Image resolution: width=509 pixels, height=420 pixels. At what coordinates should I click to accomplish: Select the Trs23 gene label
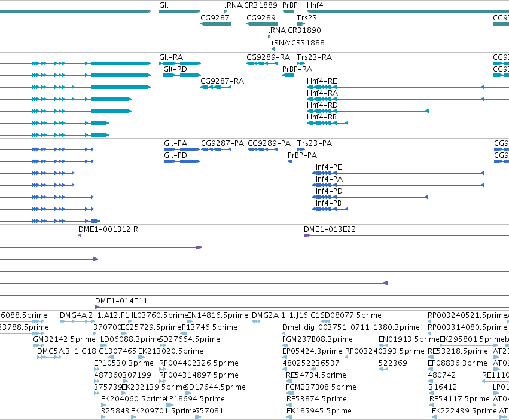tap(306, 17)
